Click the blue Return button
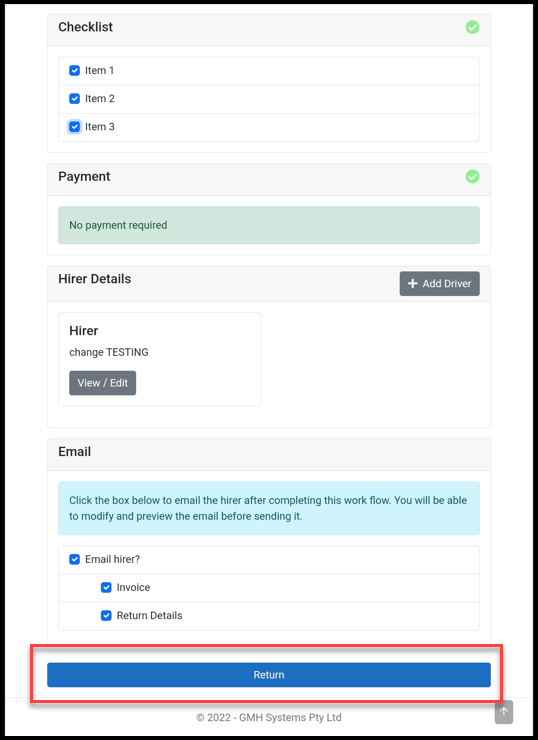 click(269, 675)
